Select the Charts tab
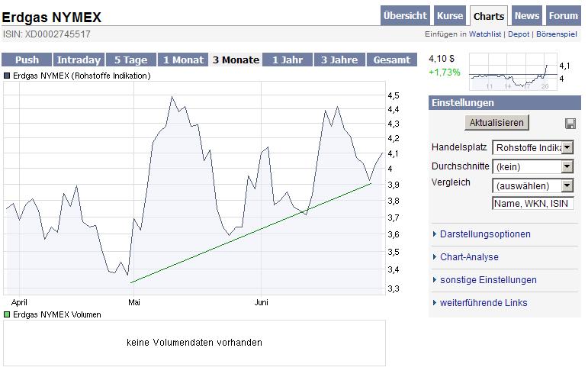Image resolution: width=588 pixels, height=377 pixels. pyautogui.click(x=489, y=16)
